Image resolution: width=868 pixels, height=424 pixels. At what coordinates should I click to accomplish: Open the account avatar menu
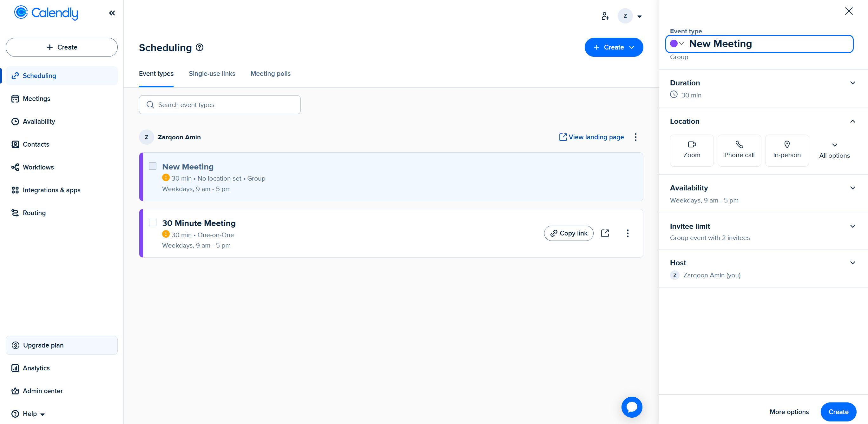(x=629, y=16)
